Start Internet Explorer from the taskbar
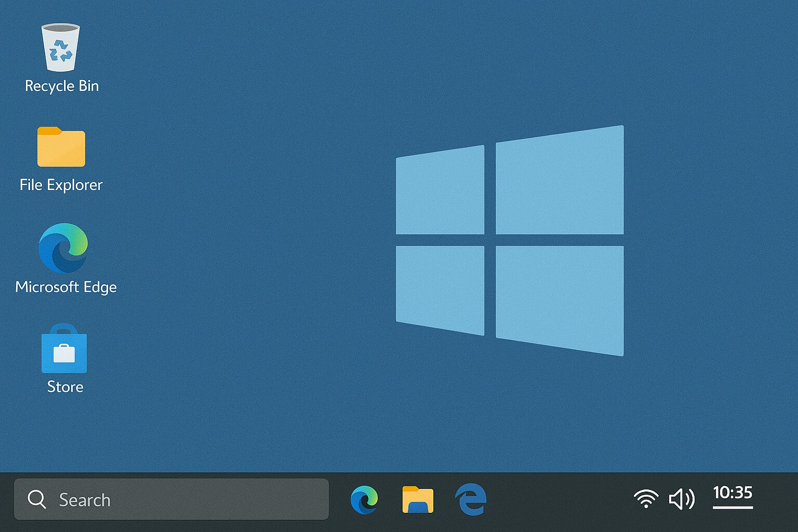The width and height of the screenshot is (798, 532). [x=469, y=499]
